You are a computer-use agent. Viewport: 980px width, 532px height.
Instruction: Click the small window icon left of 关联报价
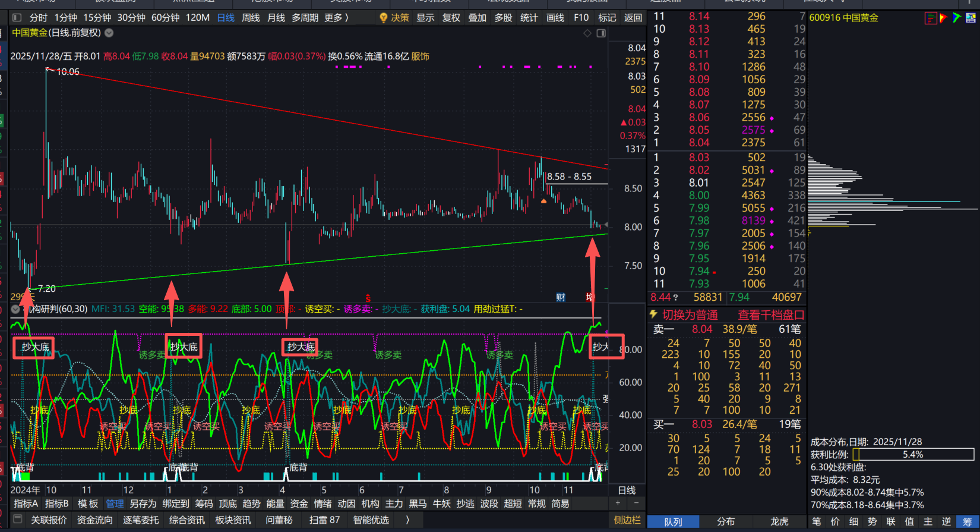tap(18, 519)
